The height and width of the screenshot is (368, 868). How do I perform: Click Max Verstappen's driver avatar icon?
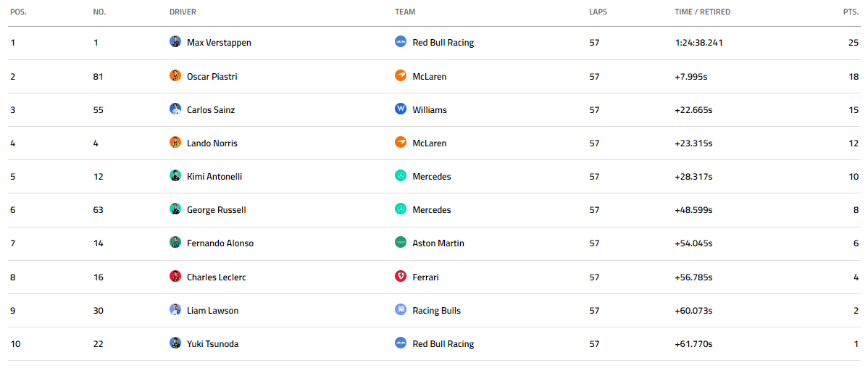(x=175, y=42)
